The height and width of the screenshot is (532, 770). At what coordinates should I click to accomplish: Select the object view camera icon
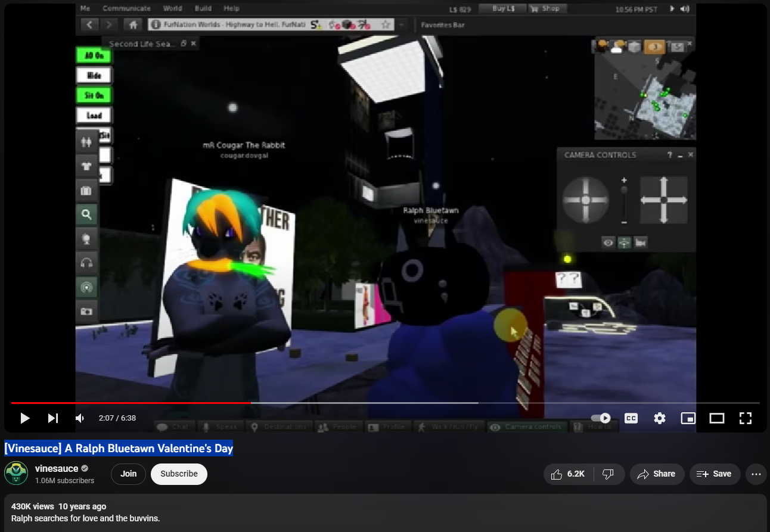pyautogui.click(x=641, y=242)
